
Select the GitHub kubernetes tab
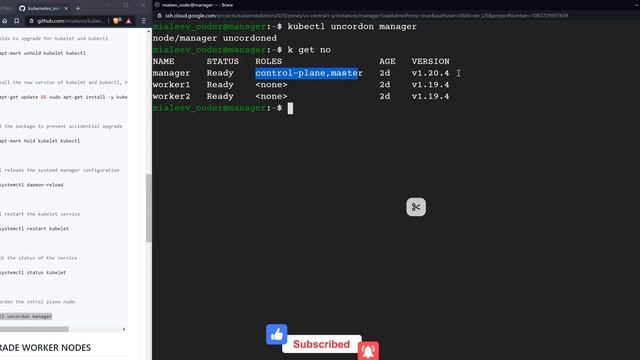(43, 8)
